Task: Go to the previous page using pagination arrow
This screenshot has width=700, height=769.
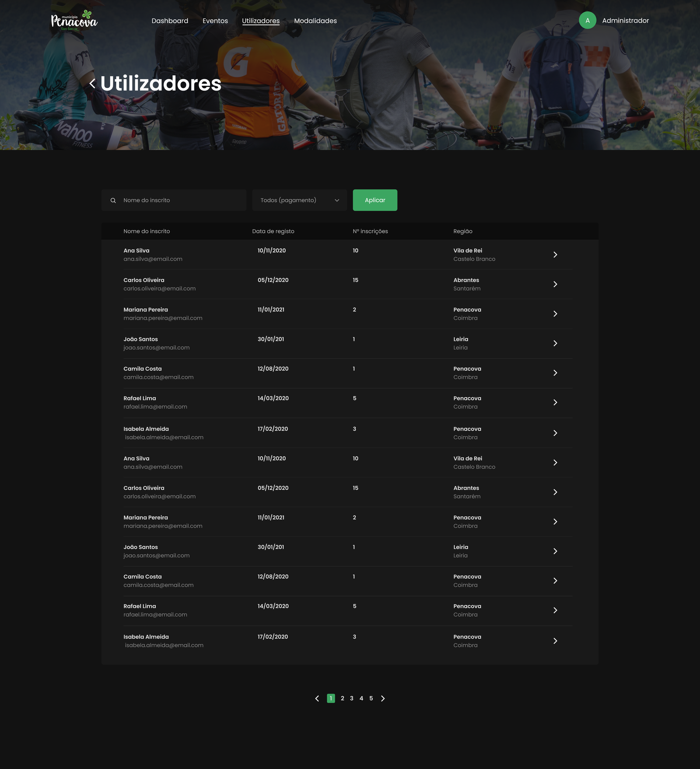Action: (x=317, y=699)
